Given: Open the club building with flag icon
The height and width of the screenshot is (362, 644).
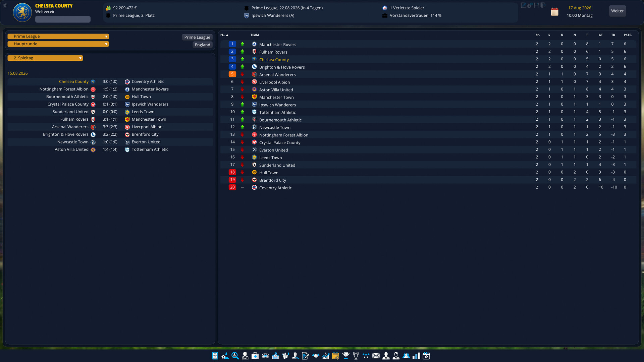Looking at the screenshot, I should point(275,356).
